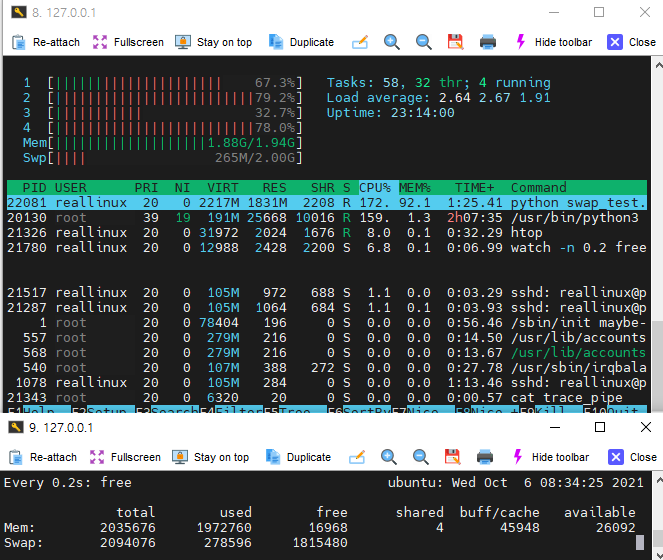The image size is (663, 560).
Task: Sort htop by the RES column header
Action: coord(274,187)
